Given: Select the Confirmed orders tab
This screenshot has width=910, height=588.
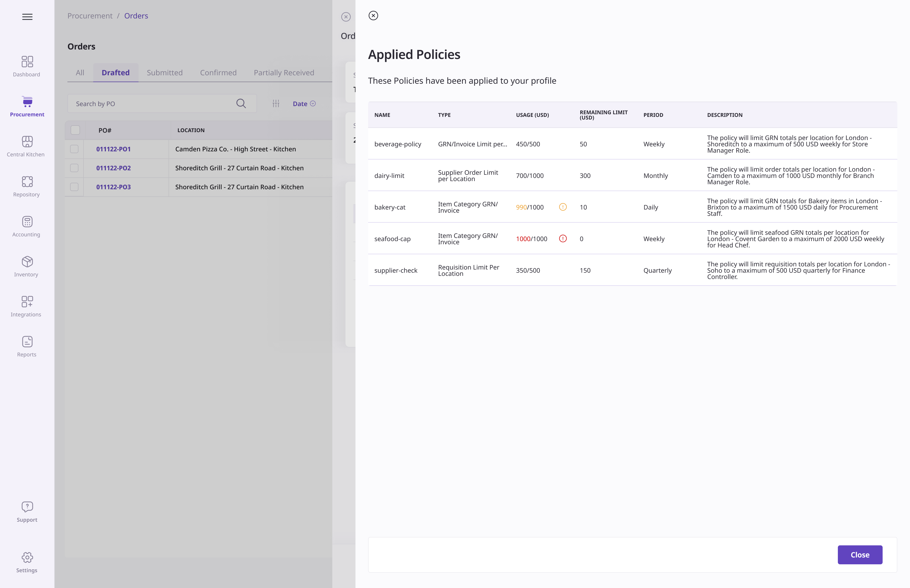Looking at the screenshot, I should click(x=218, y=73).
